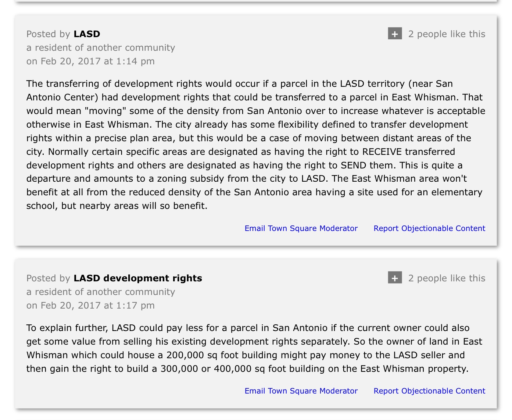Report the LASD development rights post
The height and width of the screenshot is (420, 512).
(429, 391)
